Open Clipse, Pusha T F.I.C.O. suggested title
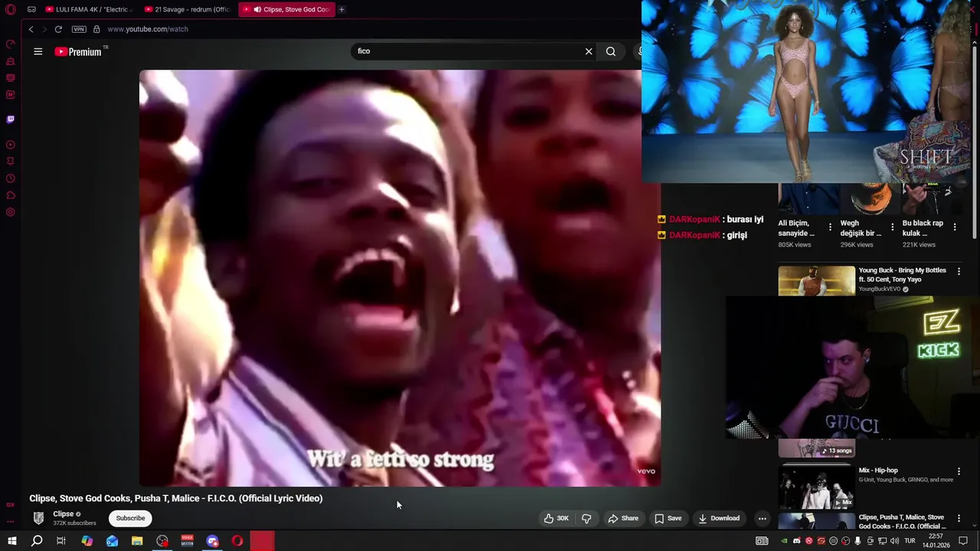Viewport: 980px width, 551px height. click(x=902, y=522)
